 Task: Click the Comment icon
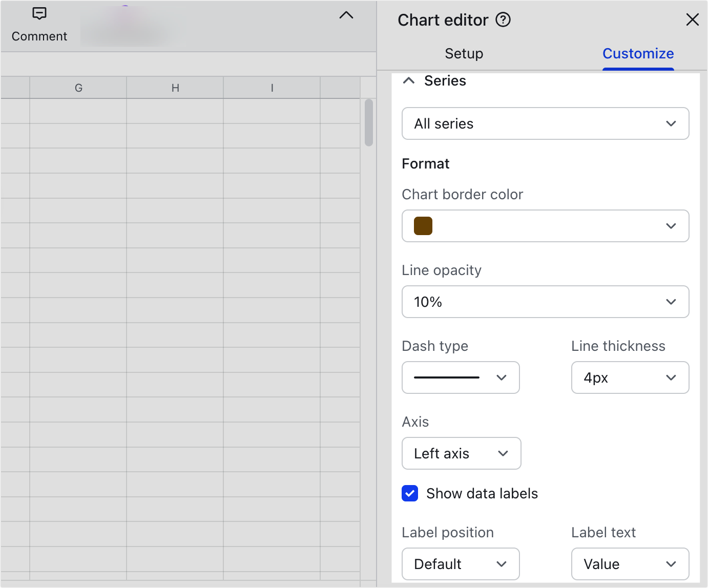(x=39, y=14)
